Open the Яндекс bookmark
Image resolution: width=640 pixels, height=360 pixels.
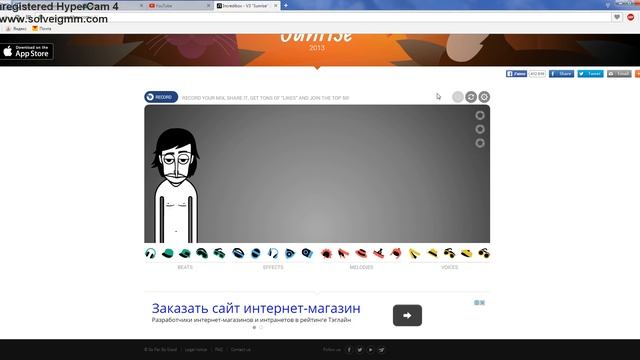click(x=16, y=29)
